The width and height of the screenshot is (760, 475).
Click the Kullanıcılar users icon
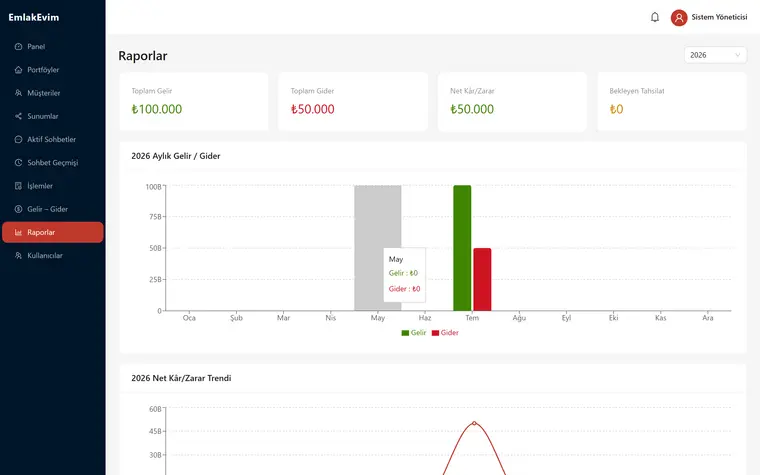[x=18, y=255]
